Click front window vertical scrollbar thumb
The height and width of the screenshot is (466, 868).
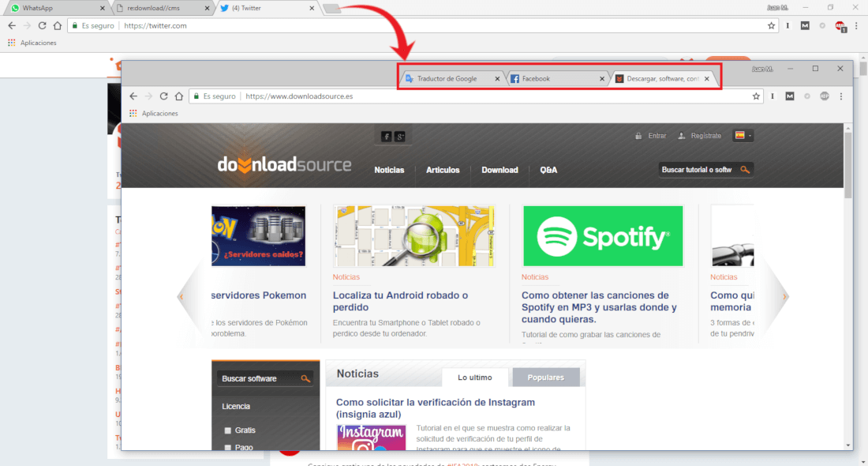click(x=848, y=164)
